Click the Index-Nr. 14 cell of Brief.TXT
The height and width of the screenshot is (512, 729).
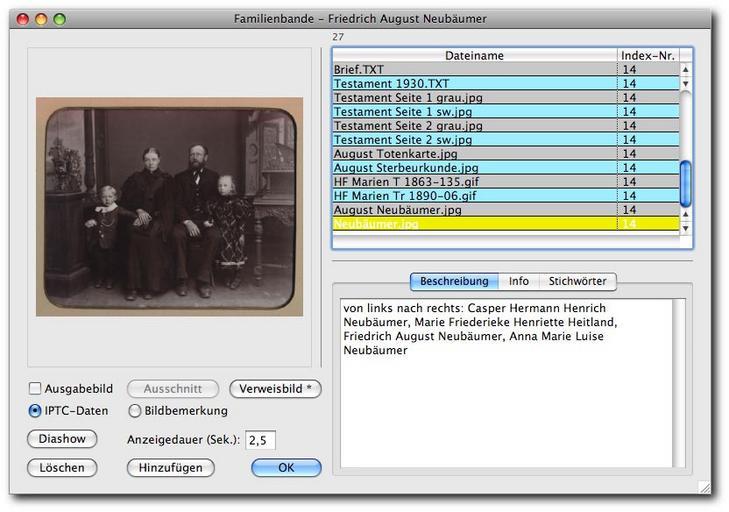[648, 70]
